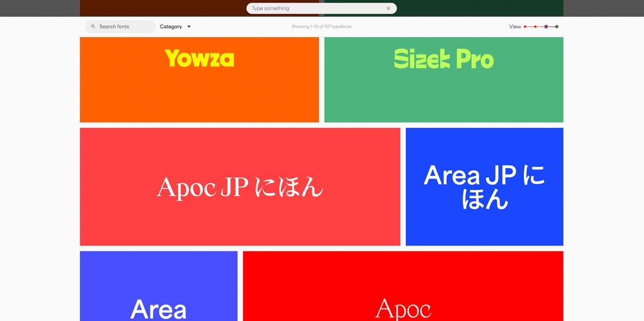This screenshot has height=321, width=644.
Task: Click the View label
Action: pos(515,27)
